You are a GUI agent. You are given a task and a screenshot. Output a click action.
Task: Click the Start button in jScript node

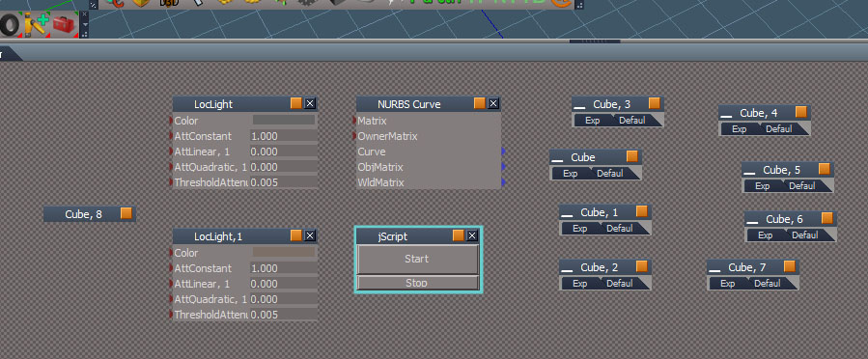[x=417, y=259]
